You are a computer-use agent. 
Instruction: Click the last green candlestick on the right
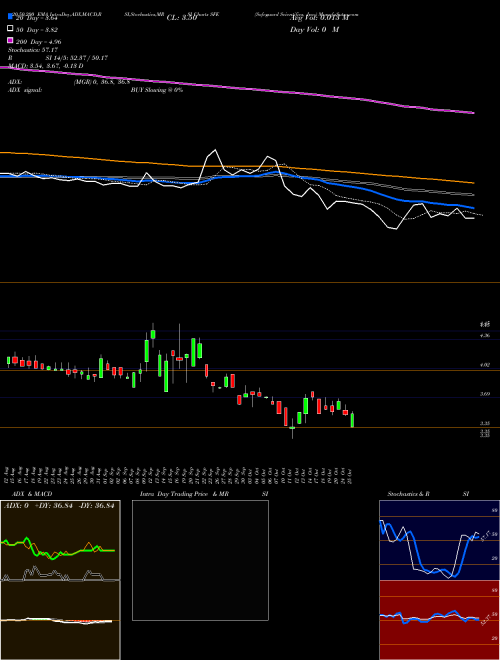tap(352, 420)
